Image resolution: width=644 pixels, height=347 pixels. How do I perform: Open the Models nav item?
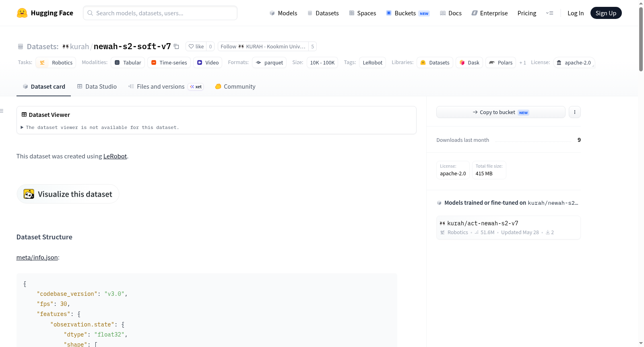[283, 13]
